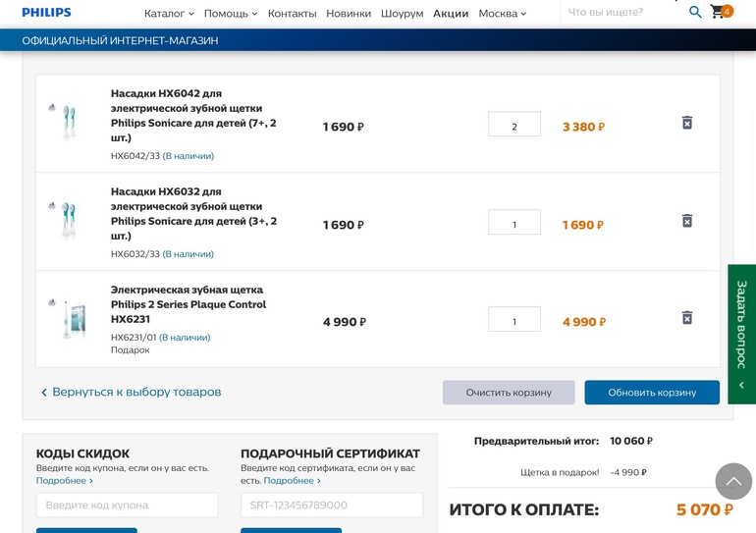
Task: Go to the Шоурум page
Action: click(x=402, y=14)
